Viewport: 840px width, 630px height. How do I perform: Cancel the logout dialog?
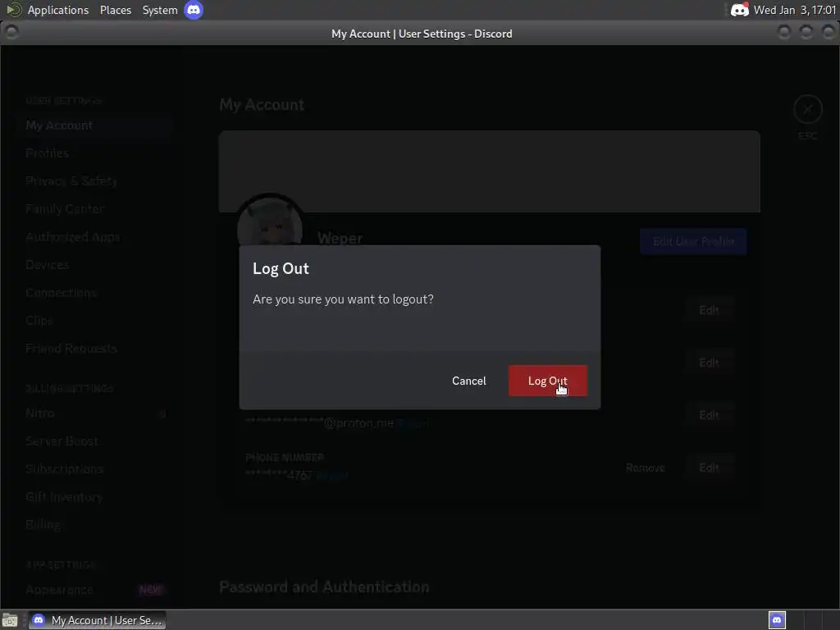point(468,381)
